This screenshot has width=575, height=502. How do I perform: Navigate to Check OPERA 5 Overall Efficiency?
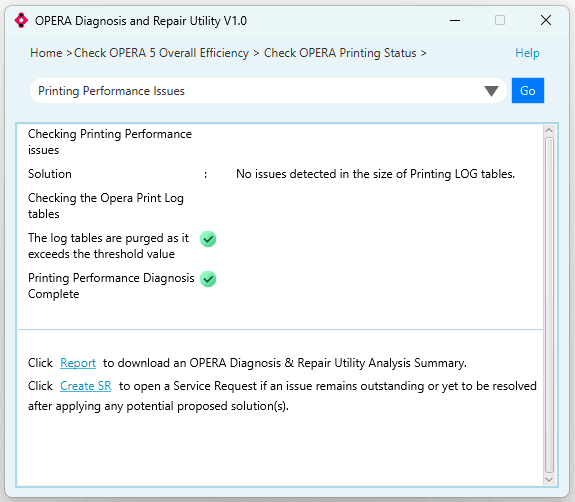[161, 53]
